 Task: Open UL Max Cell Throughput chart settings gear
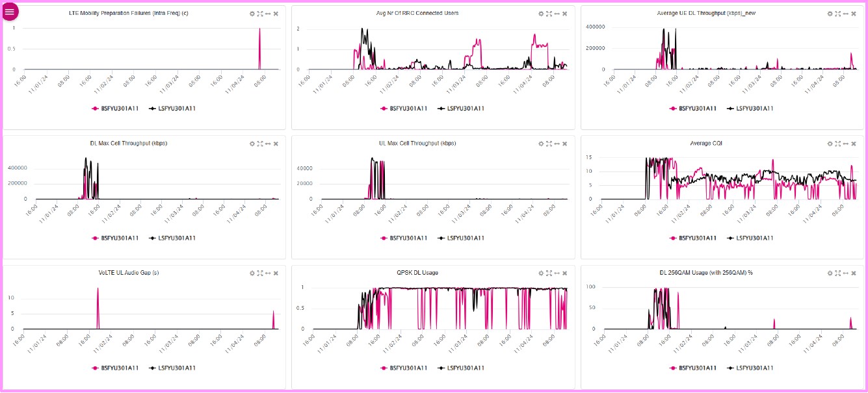click(541, 144)
